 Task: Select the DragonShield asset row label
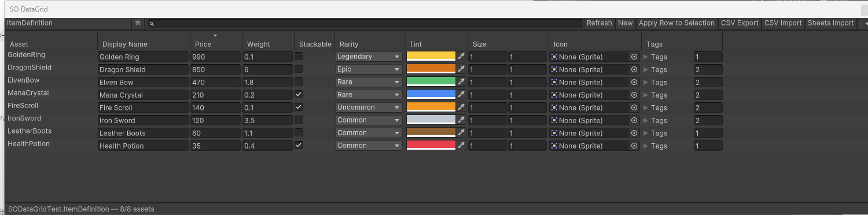coord(30,68)
